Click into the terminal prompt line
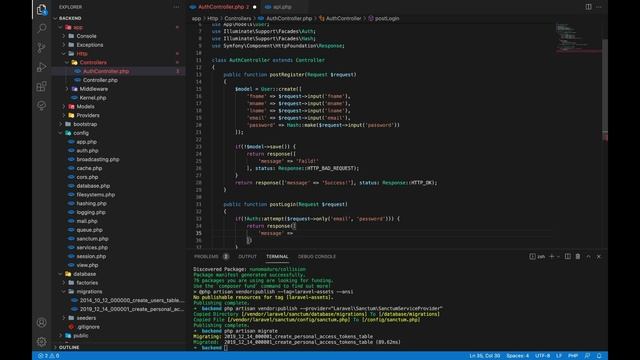The image size is (640, 360). [226, 348]
